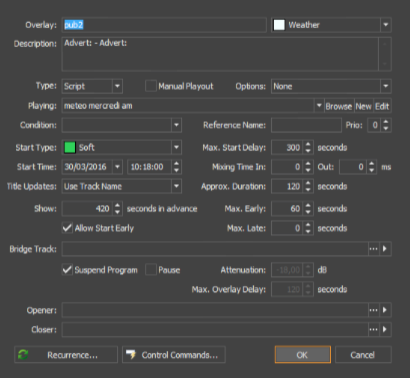Image resolution: width=410 pixels, height=378 pixels.
Task: Click the green Soft start type swatch
Action: [70, 147]
